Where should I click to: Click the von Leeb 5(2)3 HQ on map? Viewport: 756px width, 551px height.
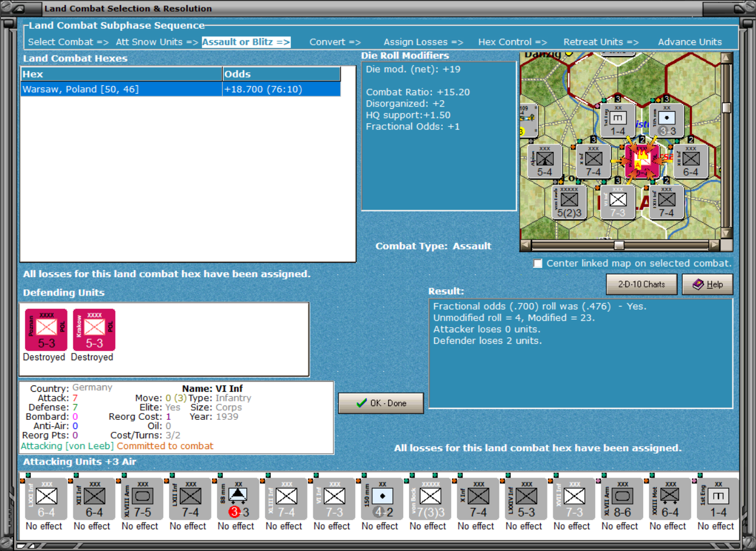569,203
